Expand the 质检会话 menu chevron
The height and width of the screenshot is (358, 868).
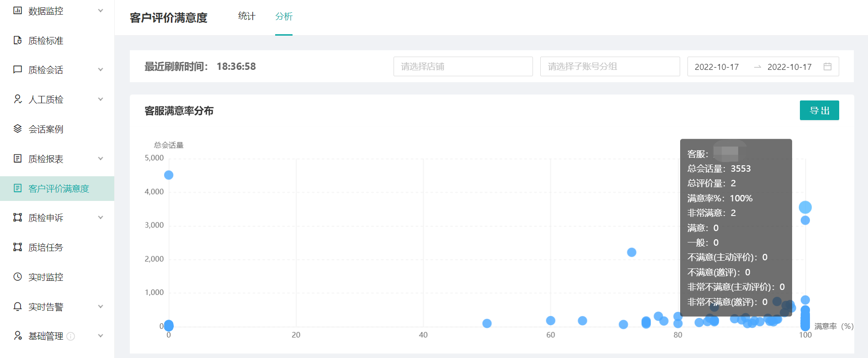click(101, 69)
